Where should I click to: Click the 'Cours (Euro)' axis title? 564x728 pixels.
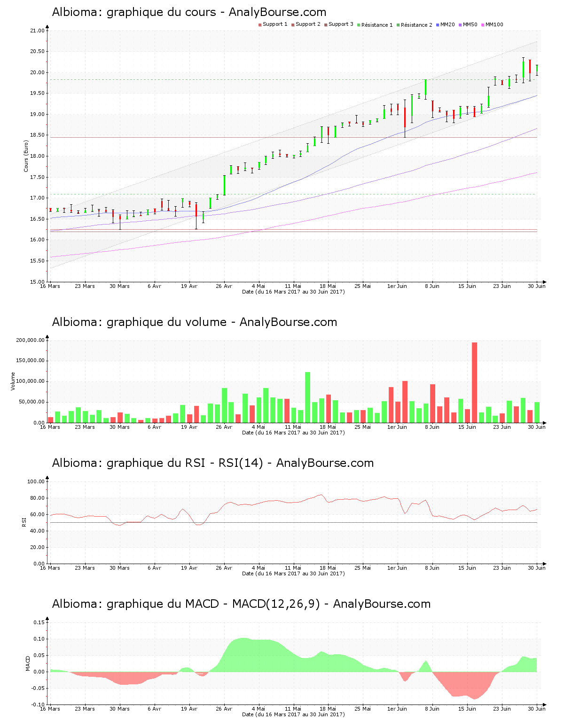[26, 156]
